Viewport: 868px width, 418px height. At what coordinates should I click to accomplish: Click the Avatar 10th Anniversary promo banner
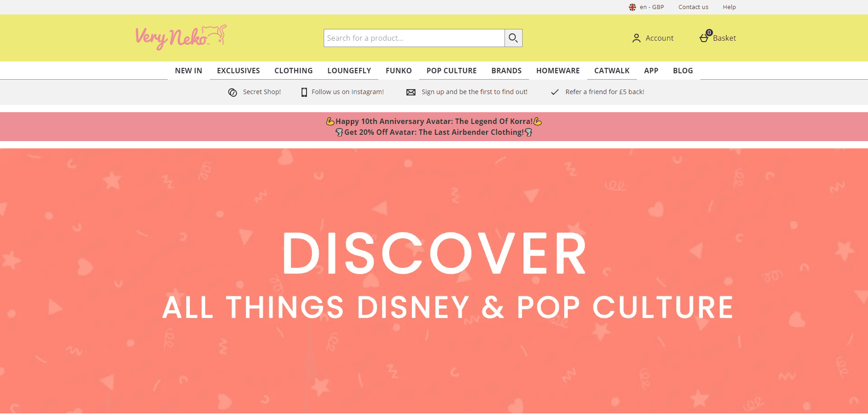(x=434, y=127)
